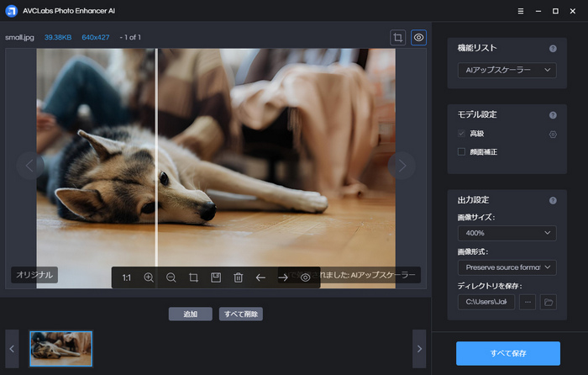Image resolution: width=588 pixels, height=375 pixels.
Task: Go to previous image with left circle arrow
Action: pos(29,166)
